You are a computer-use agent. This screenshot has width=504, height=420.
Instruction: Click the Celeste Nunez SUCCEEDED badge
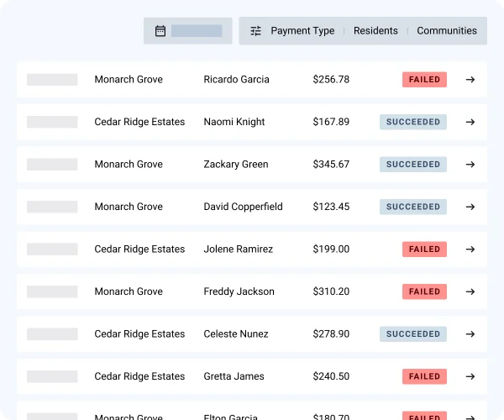(413, 334)
